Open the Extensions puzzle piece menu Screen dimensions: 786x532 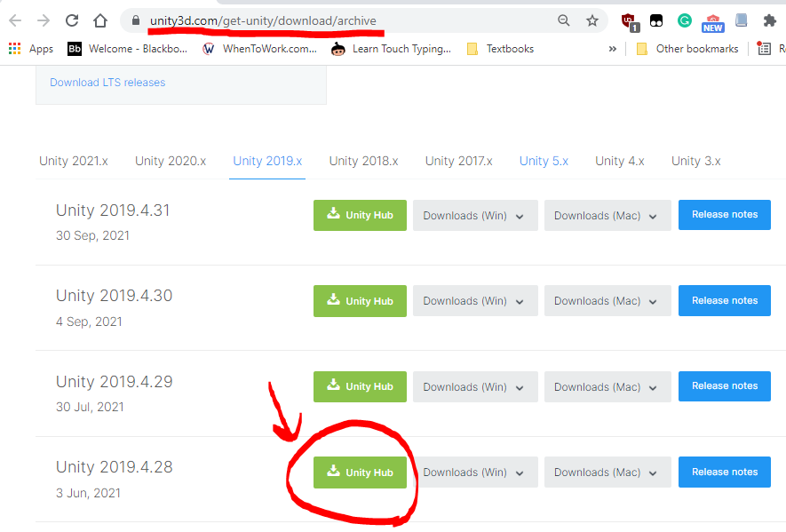tap(769, 20)
